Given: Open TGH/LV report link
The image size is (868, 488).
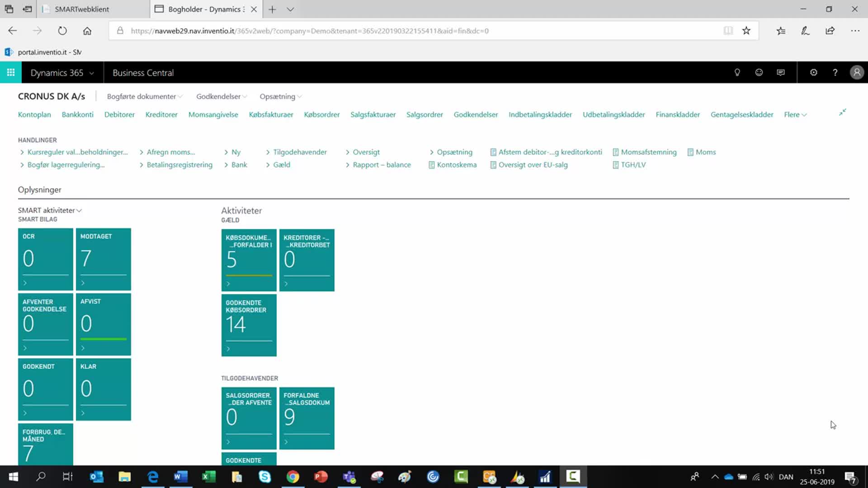Looking at the screenshot, I should tap(629, 164).
